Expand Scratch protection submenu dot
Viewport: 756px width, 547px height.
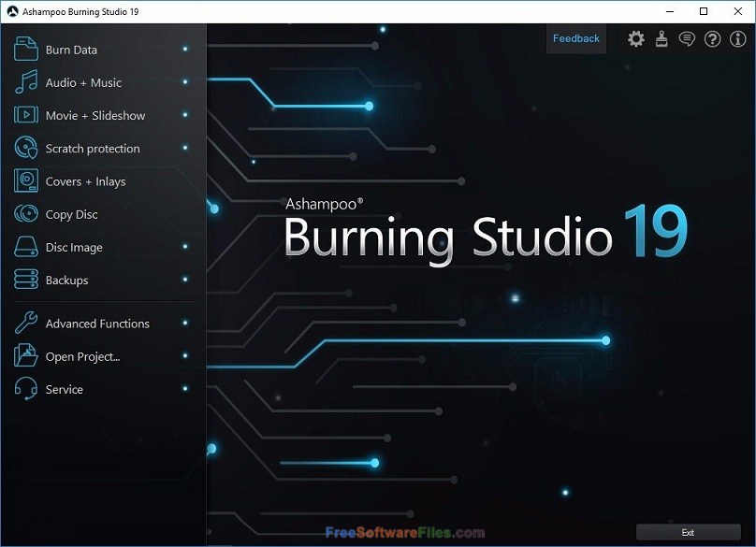click(185, 147)
